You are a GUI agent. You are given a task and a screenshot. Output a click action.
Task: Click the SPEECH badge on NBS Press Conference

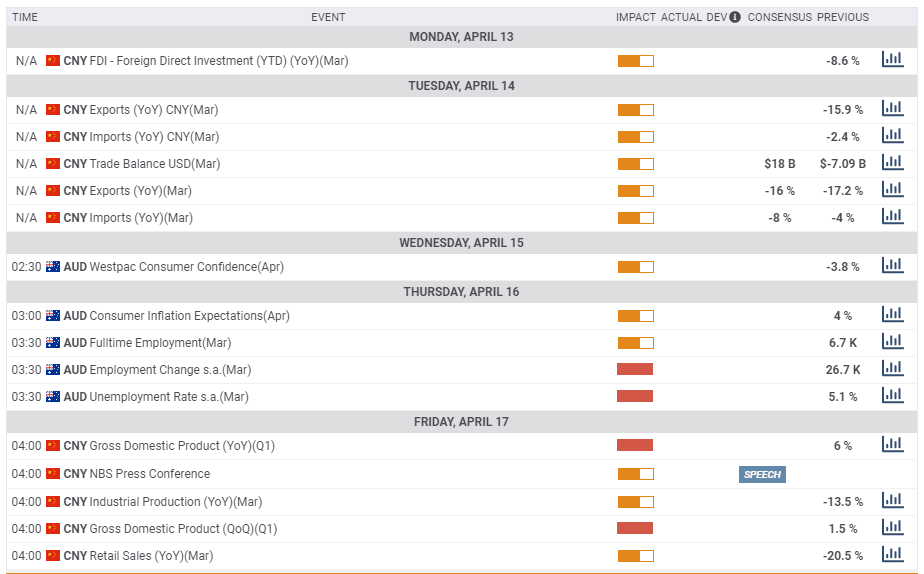point(762,474)
